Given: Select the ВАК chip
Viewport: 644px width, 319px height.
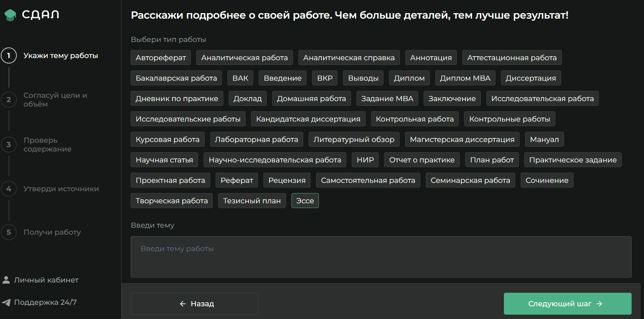Looking at the screenshot, I should pos(240,78).
